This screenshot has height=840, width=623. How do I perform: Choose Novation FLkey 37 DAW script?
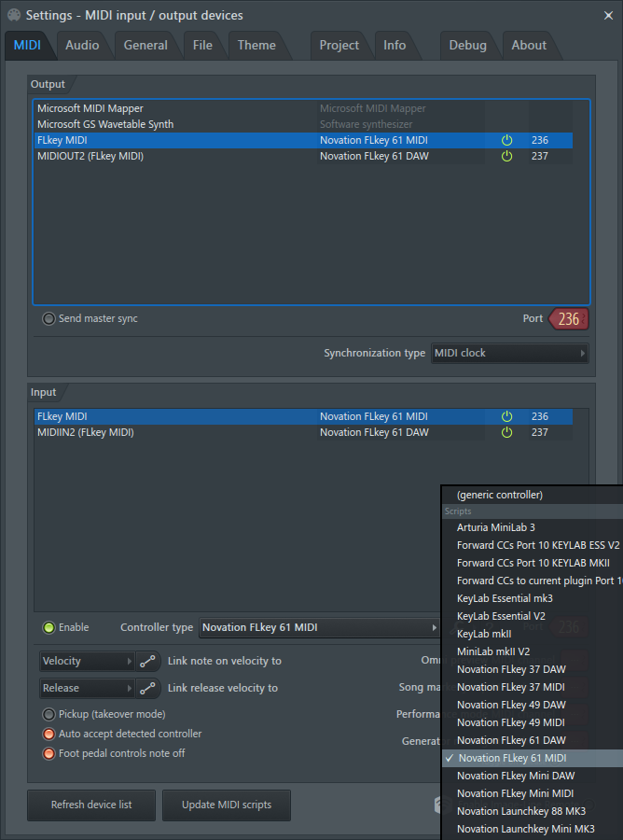533,669
